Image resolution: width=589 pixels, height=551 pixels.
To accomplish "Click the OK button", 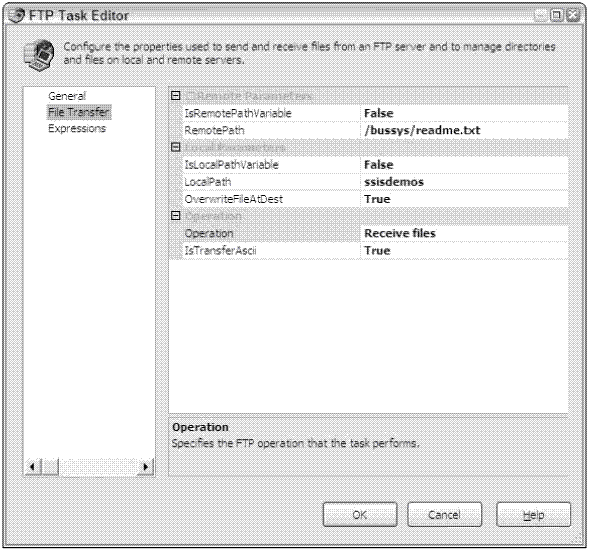I will pos(360,515).
